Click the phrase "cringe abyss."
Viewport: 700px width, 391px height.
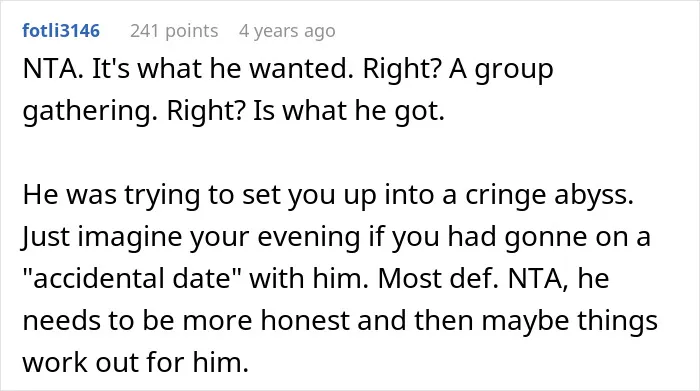pos(550,195)
